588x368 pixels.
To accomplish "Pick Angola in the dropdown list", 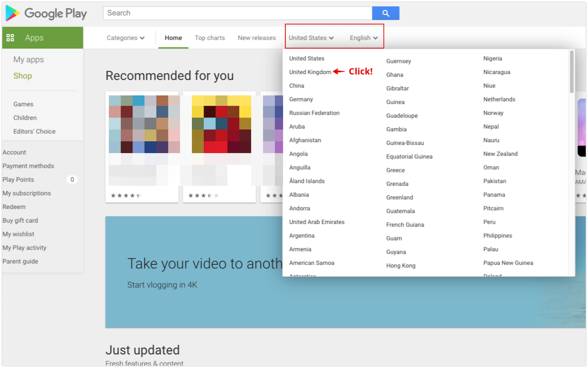I will (299, 154).
